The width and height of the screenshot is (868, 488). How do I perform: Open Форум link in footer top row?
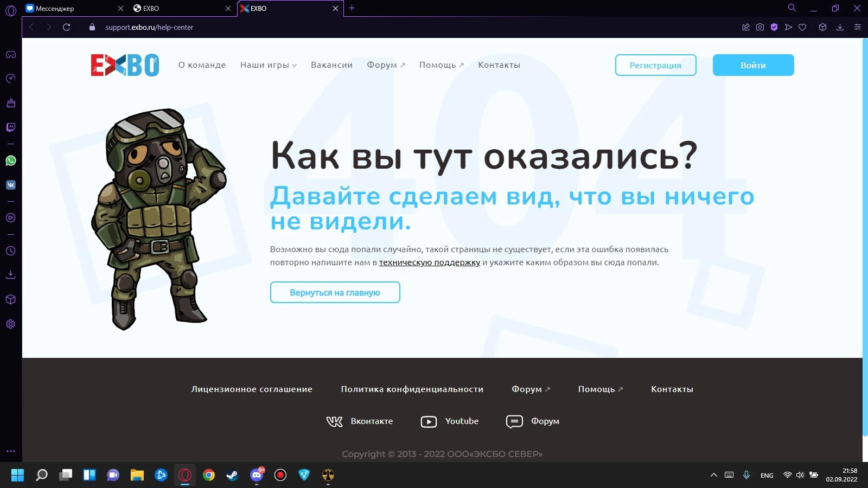[531, 389]
